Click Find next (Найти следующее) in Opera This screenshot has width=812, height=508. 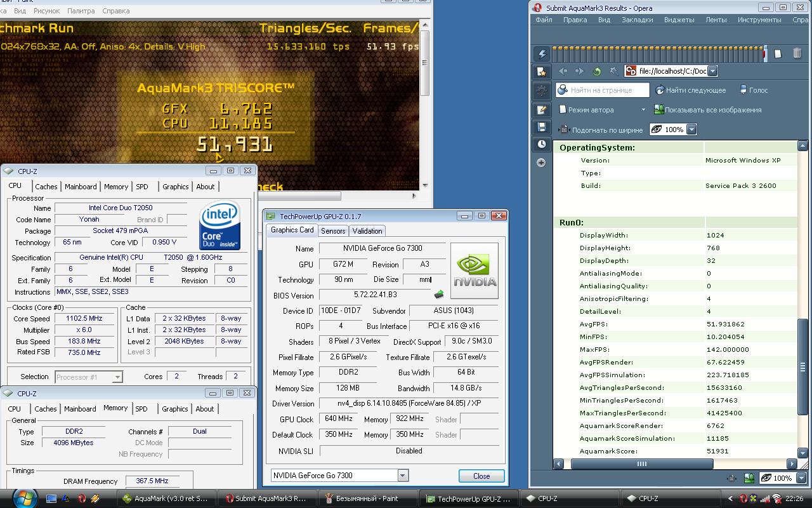pos(691,90)
